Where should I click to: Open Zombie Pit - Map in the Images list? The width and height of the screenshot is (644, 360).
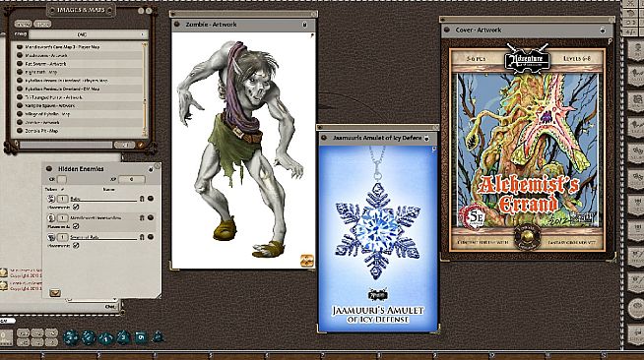41,131
